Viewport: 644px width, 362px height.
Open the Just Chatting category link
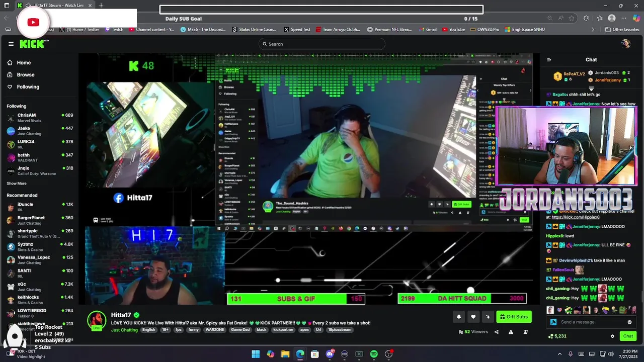point(124,330)
